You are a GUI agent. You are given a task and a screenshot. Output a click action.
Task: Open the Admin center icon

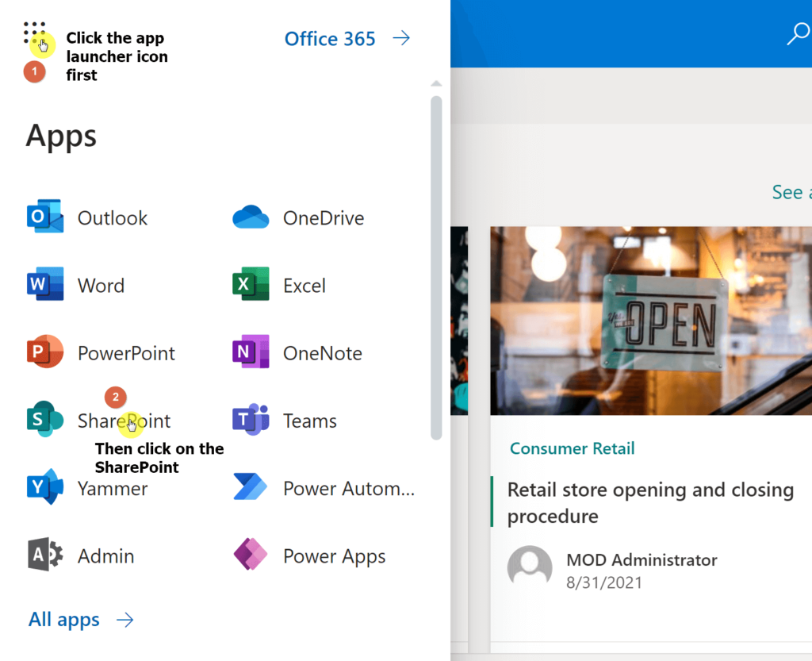click(45, 555)
